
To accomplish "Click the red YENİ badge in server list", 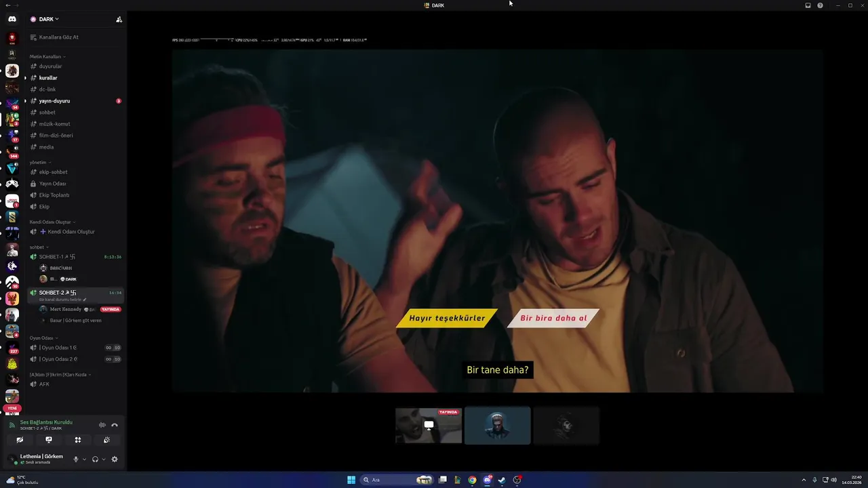I will pyautogui.click(x=12, y=409).
